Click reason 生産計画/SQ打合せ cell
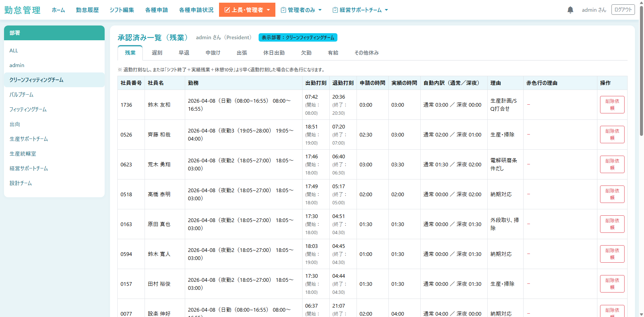Screen dimensions: 644x317 point(505,105)
